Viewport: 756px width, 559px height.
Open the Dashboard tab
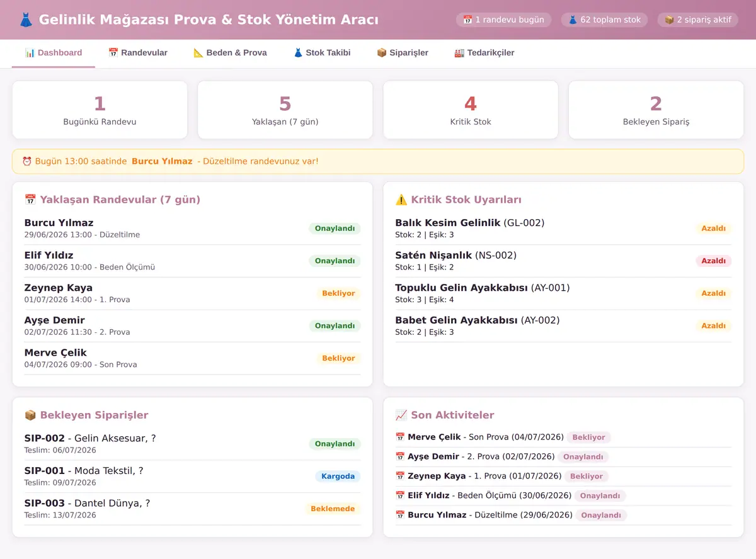tap(54, 53)
